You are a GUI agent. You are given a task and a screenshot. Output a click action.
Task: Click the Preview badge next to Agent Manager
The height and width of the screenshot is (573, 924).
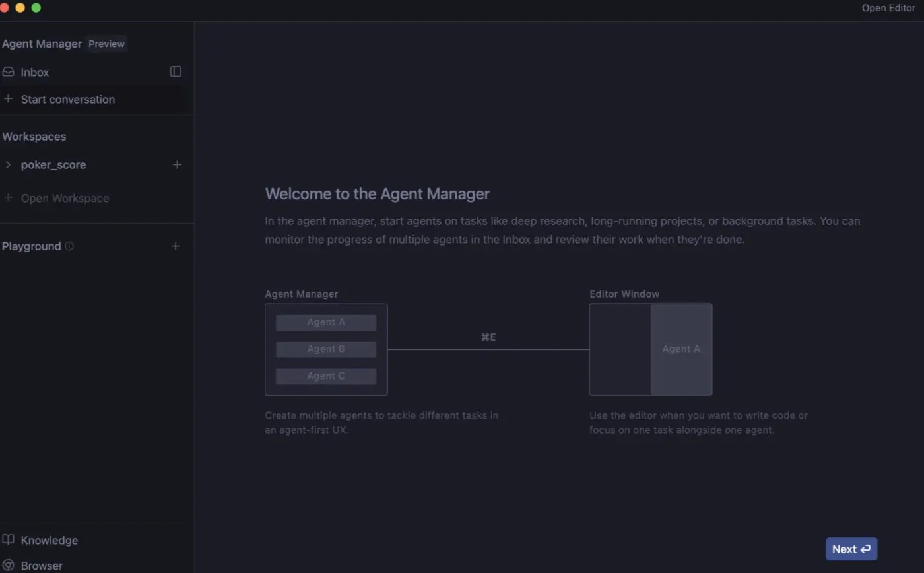[106, 44]
